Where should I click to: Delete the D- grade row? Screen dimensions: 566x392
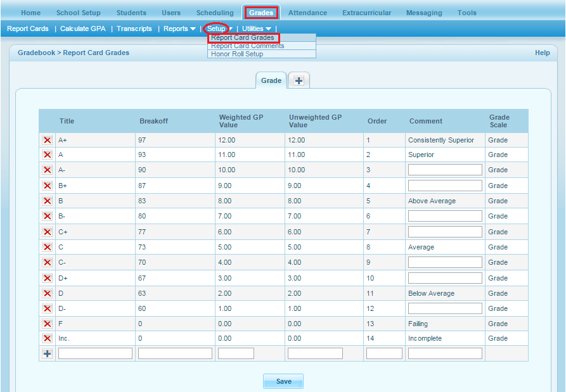47,308
